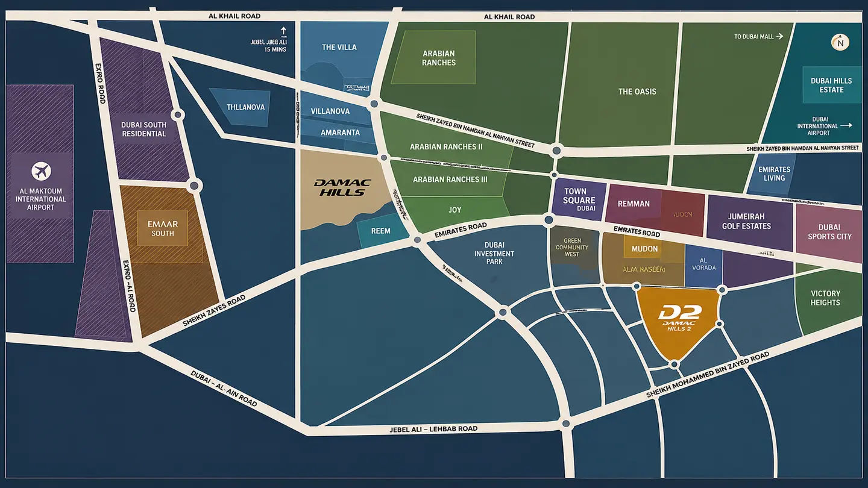
Task: Click "JUMEIRAH GOLF ESTATES" label
Action: 746,221
